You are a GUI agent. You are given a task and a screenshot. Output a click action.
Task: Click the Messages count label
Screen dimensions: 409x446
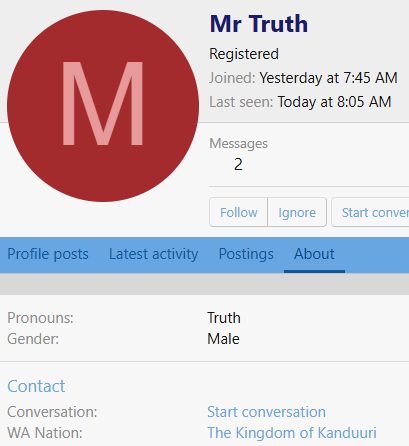238,144
